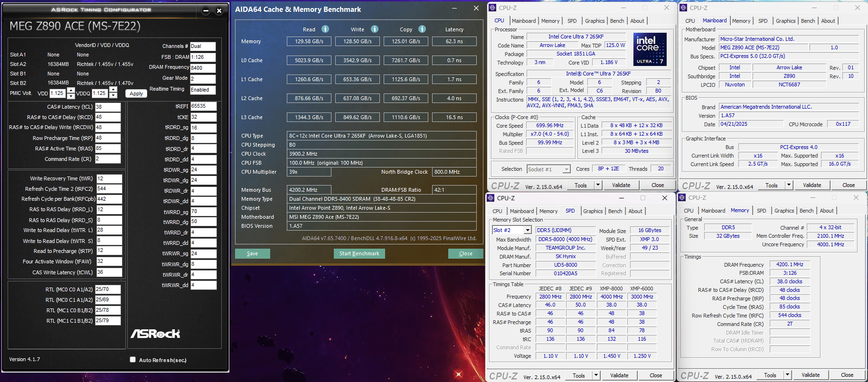Click Start Benchmark in AIDA64
Viewport: 868px width, 382px height.
[x=359, y=253]
